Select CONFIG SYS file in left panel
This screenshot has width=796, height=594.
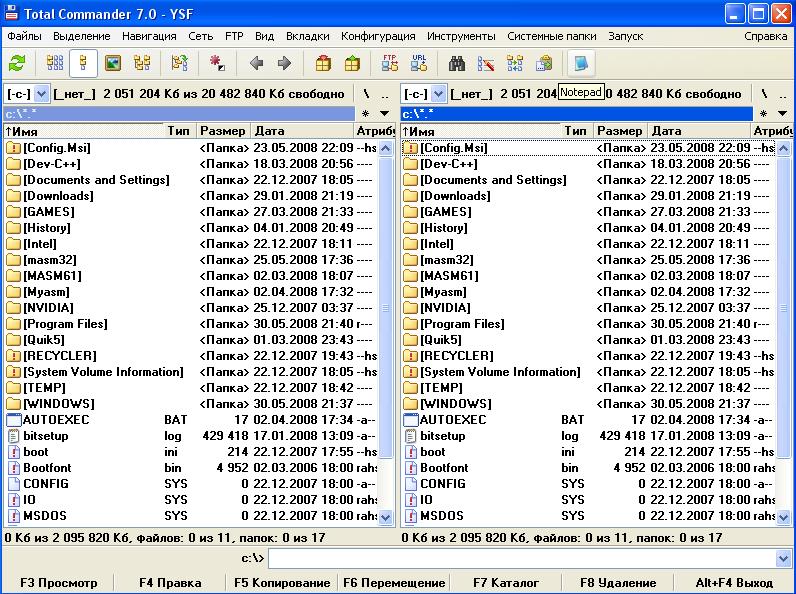click(191, 484)
